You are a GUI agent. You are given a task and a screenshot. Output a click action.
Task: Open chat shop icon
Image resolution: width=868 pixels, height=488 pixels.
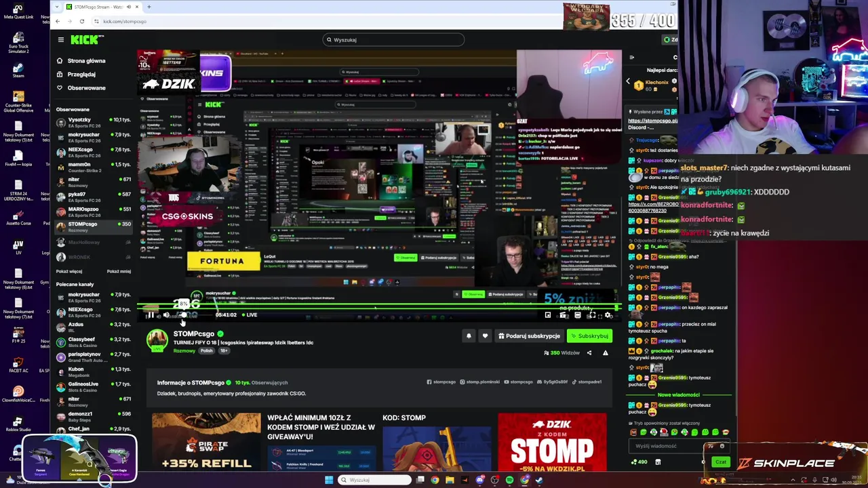[658, 462]
